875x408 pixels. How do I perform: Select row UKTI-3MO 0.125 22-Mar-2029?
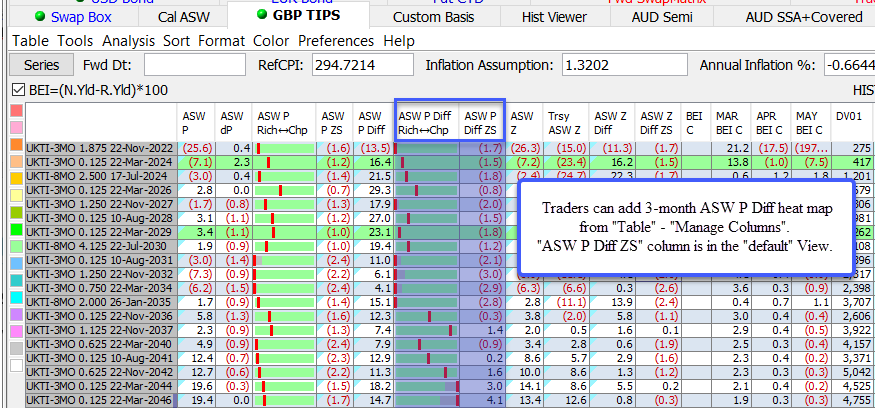pos(101,232)
